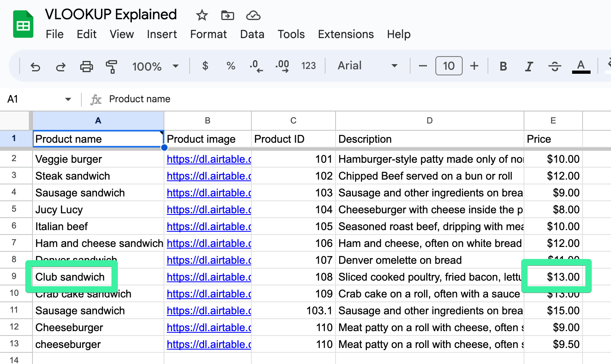
Task: Format selection as percent
Action: pyautogui.click(x=231, y=66)
